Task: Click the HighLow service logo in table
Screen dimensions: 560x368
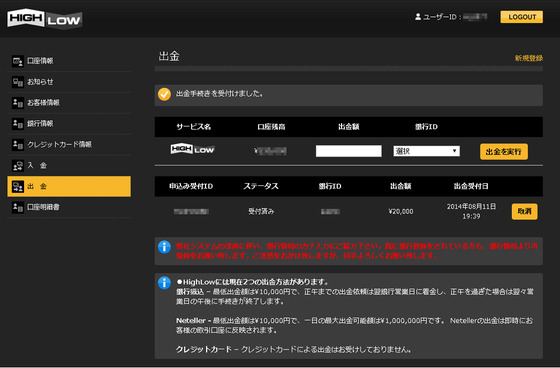Action: [x=192, y=149]
